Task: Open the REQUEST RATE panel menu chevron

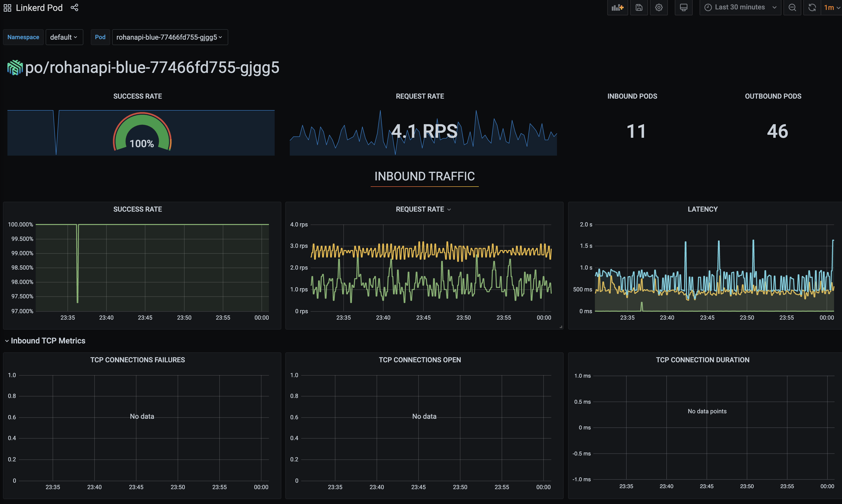Action: [449, 209]
